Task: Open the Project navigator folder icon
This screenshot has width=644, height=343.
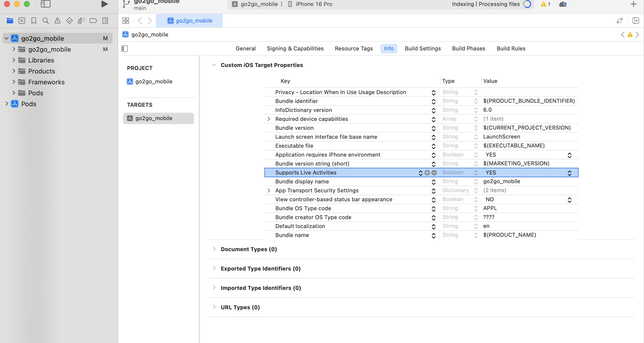Action: pyautogui.click(x=10, y=21)
